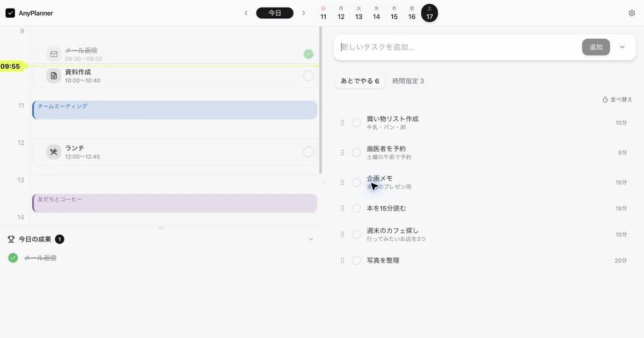Mark 資料作成 as complete

(x=308, y=76)
